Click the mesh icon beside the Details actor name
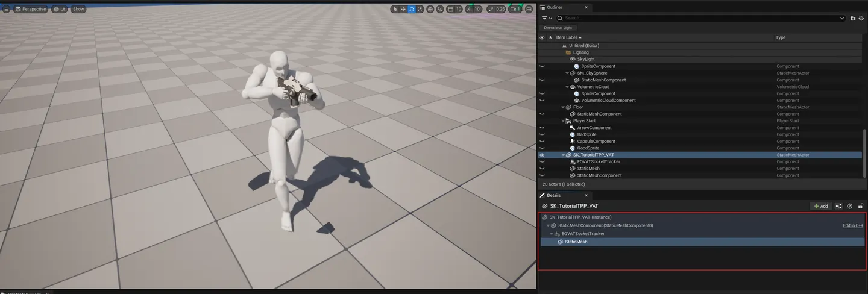This screenshot has width=868, height=294. pyautogui.click(x=545, y=206)
